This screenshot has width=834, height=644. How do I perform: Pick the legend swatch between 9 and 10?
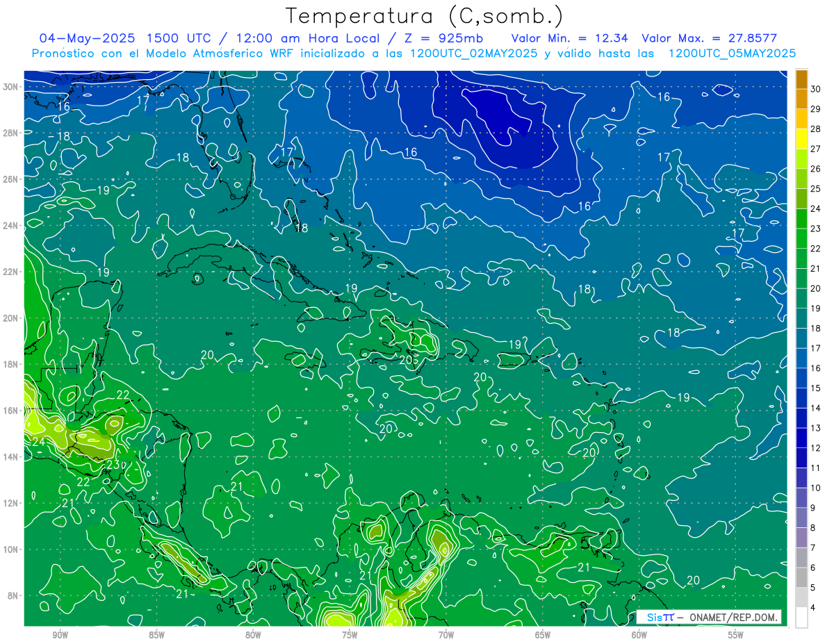(801, 497)
